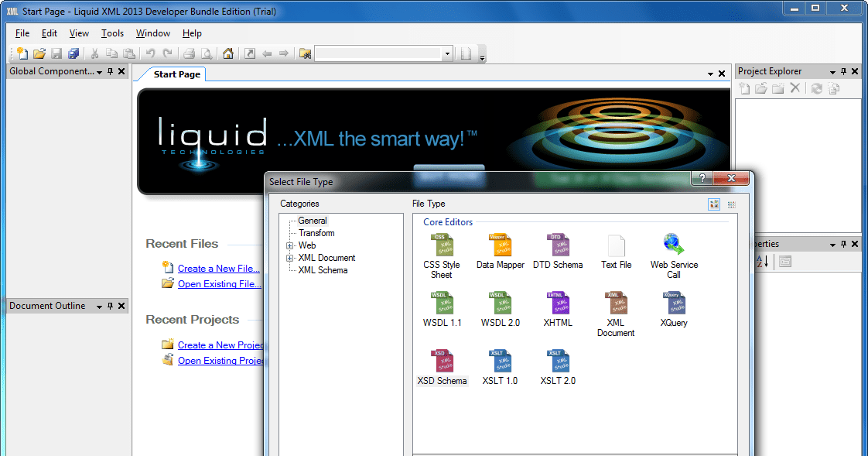Pick the XQuery file type
The height and width of the screenshot is (456, 868).
click(674, 310)
